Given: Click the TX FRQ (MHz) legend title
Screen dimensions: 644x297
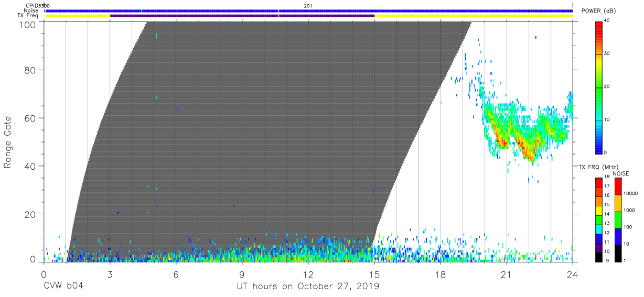Looking at the screenshot, I should tap(599, 167).
